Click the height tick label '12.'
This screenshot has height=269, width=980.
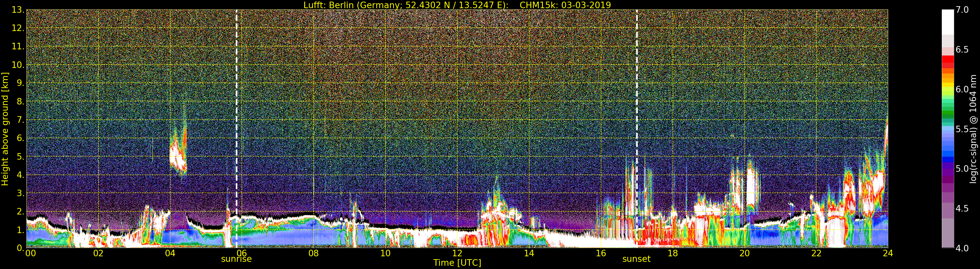coord(18,28)
